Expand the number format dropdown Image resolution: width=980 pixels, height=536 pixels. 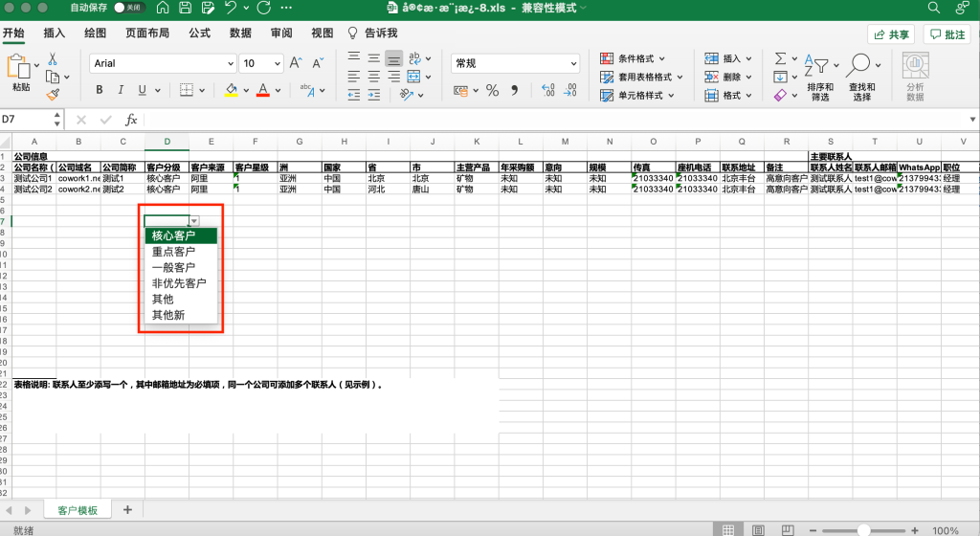[x=573, y=63]
